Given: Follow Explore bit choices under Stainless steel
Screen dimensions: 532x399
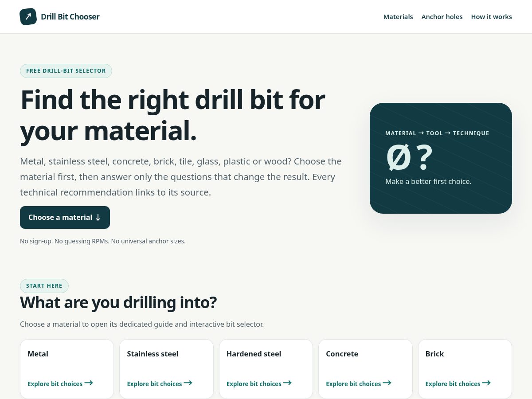Looking at the screenshot, I should tap(160, 383).
